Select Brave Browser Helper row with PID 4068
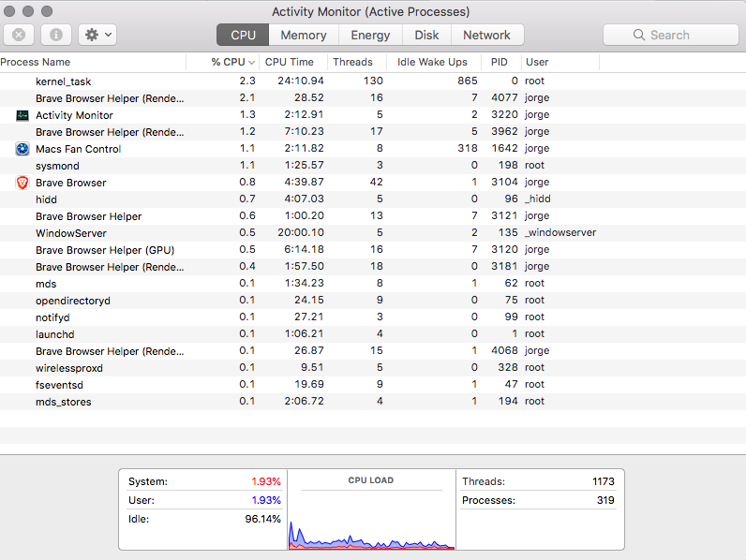This screenshot has height=560, width=746. (x=373, y=351)
